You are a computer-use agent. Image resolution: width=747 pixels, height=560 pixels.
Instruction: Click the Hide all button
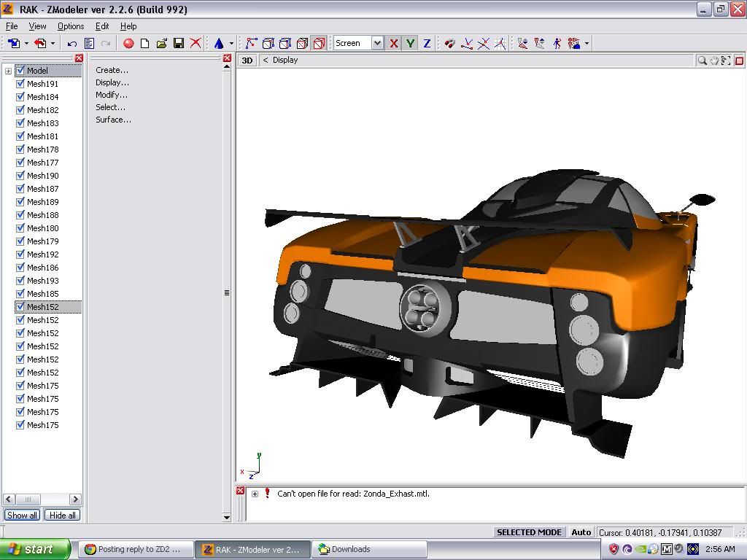click(62, 516)
